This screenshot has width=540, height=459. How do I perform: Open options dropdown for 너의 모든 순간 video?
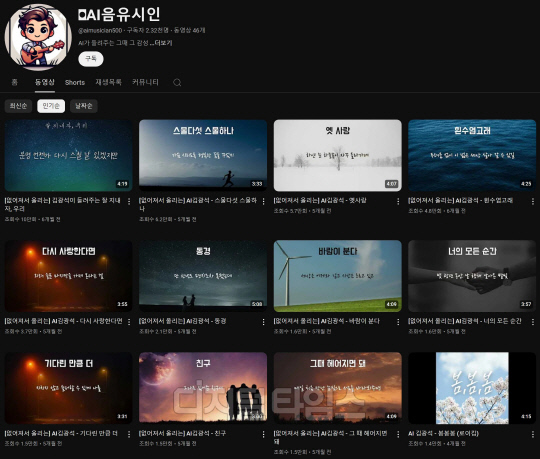pyautogui.click(x=532, y=322)
